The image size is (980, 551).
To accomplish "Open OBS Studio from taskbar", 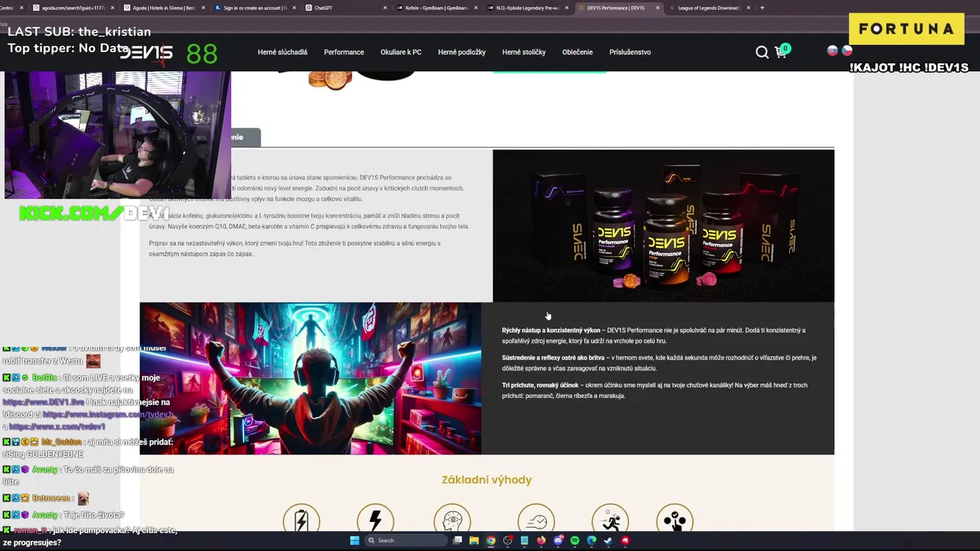I will (x=508, y=540).
